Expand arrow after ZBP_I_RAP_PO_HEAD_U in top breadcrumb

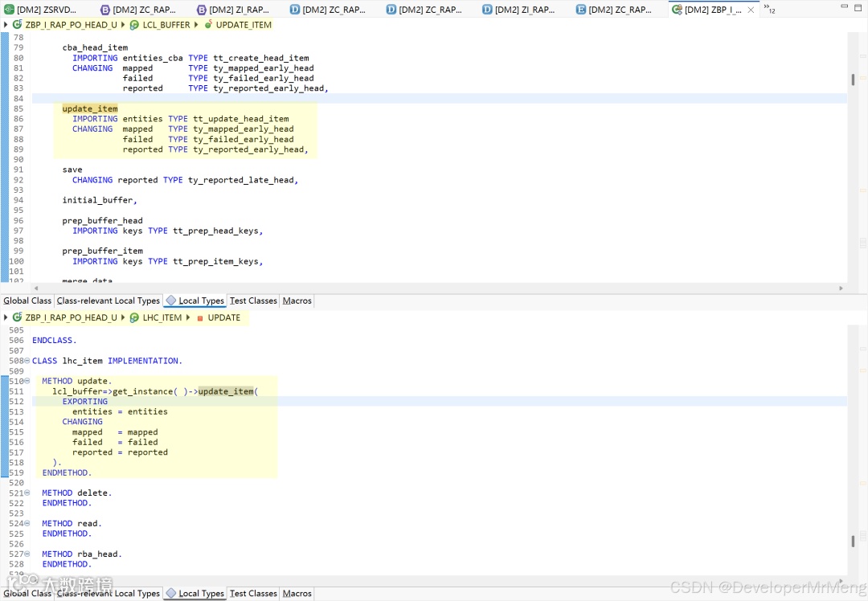[123, 25]
